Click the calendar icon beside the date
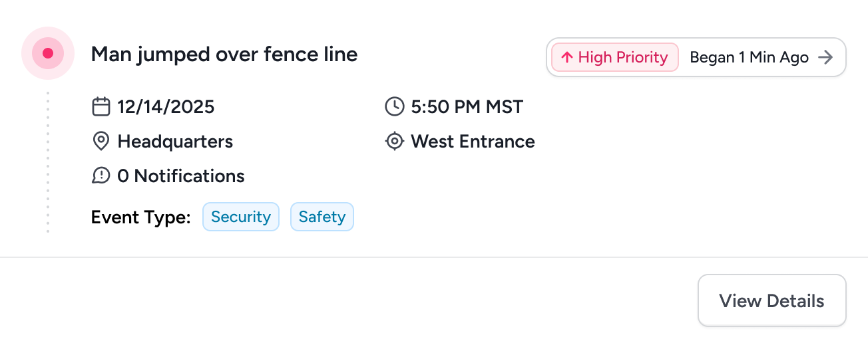This screenshot has width=868, height=343. point(101,106)
